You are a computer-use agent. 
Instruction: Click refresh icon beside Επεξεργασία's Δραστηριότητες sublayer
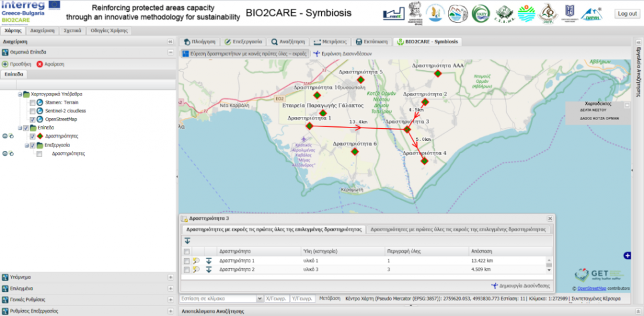click(x=11, y=153)
